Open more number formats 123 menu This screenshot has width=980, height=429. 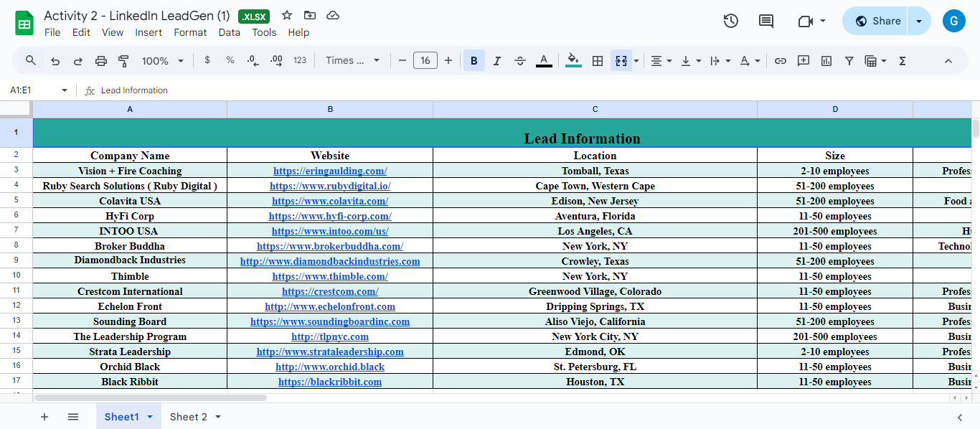click(x=301, y=61)
